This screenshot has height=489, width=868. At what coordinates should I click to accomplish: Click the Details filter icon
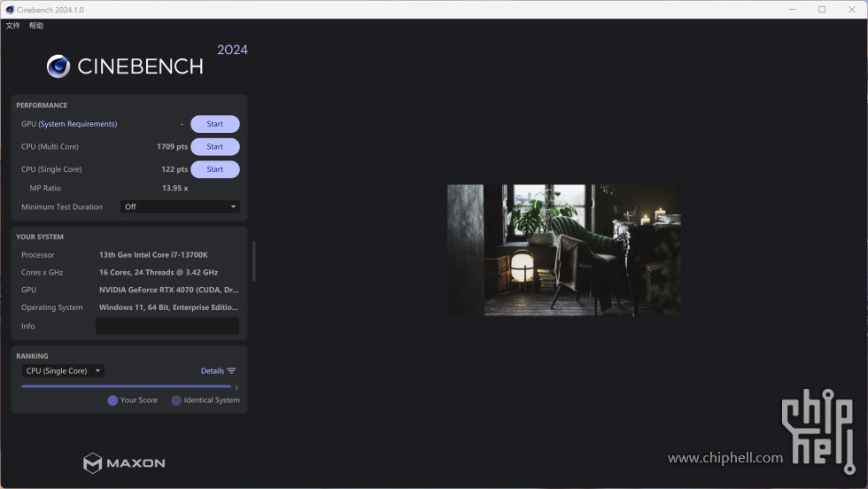pos(231,371)
